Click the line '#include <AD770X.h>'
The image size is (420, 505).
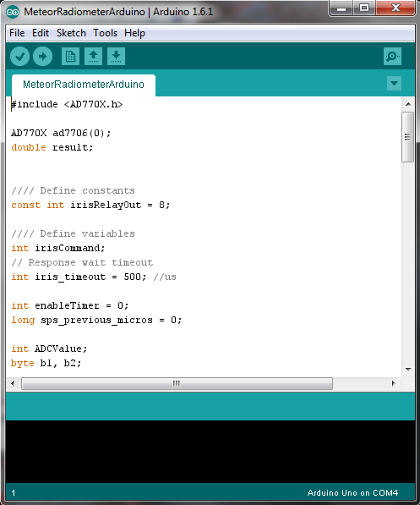[67, 104]
